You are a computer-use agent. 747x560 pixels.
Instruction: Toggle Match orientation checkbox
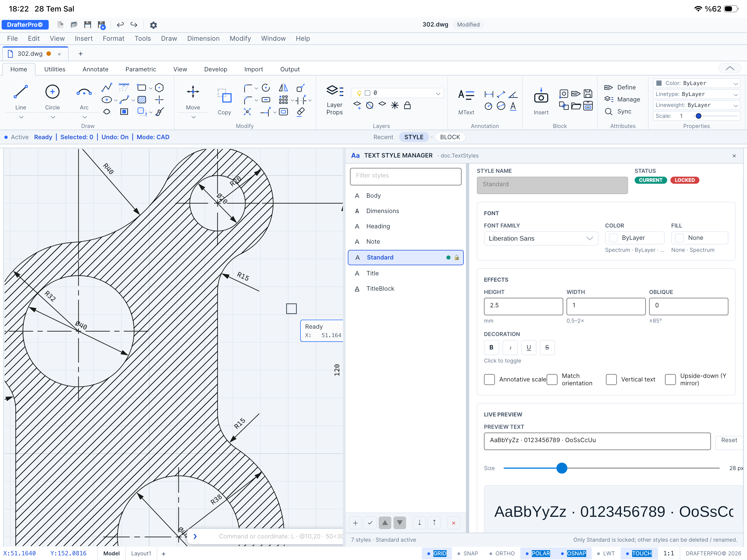552,379
